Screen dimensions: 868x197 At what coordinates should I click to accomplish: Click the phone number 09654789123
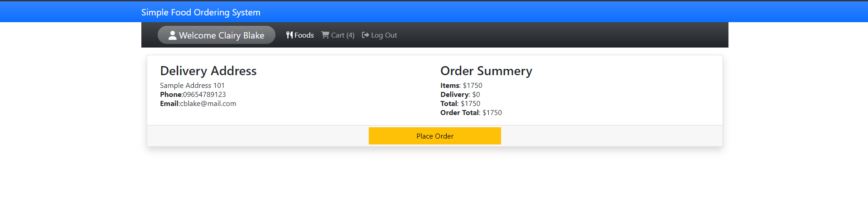(204, 95)
